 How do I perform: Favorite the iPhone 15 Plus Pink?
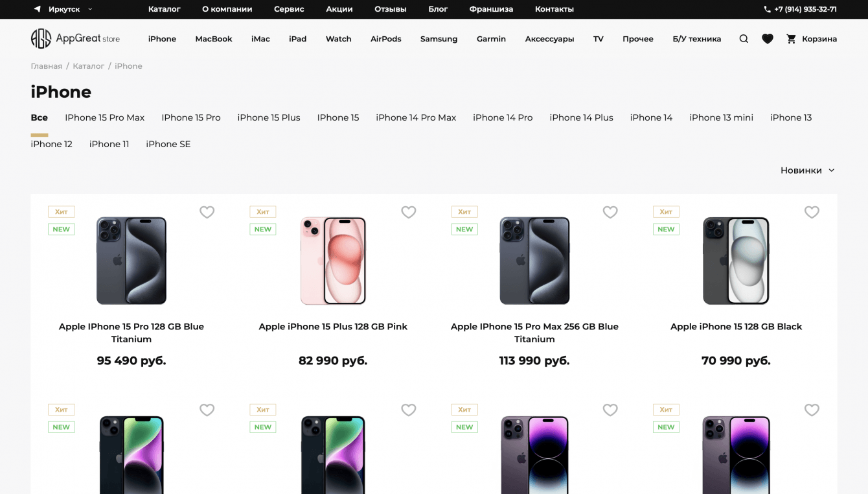(x=408, y=212)
